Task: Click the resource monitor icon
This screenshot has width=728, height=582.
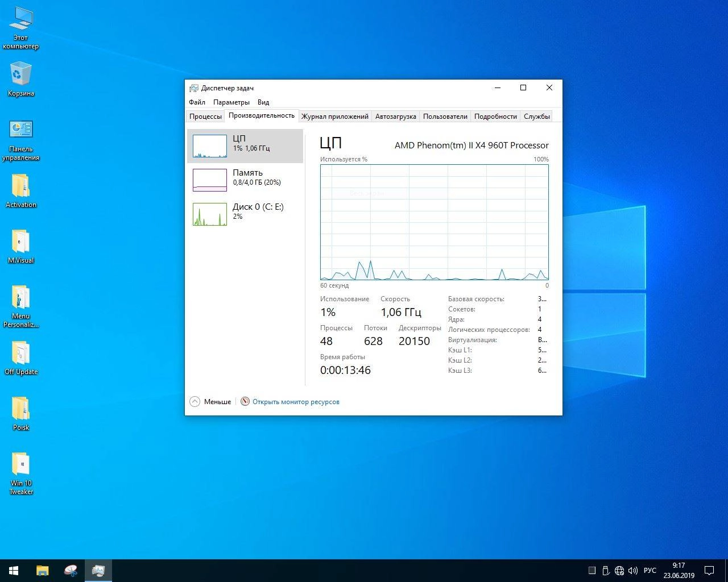Action: tap(245, 401)
